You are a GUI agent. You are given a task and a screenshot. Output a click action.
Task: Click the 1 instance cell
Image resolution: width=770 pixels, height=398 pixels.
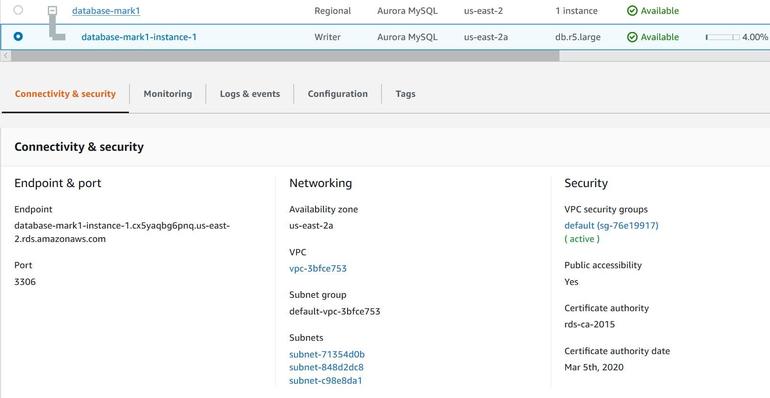[577, 11]
